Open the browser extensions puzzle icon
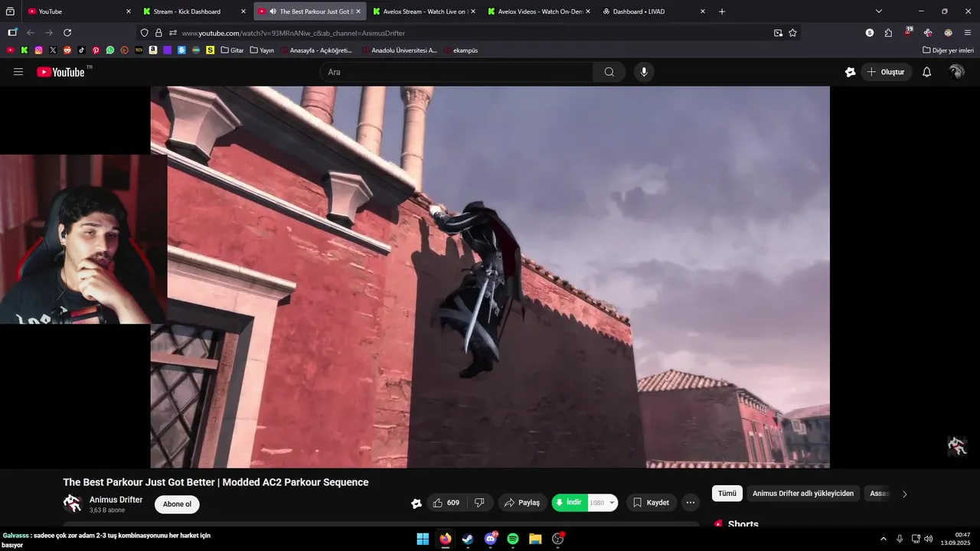Screen dimensions: 980x551 (888, 33)
